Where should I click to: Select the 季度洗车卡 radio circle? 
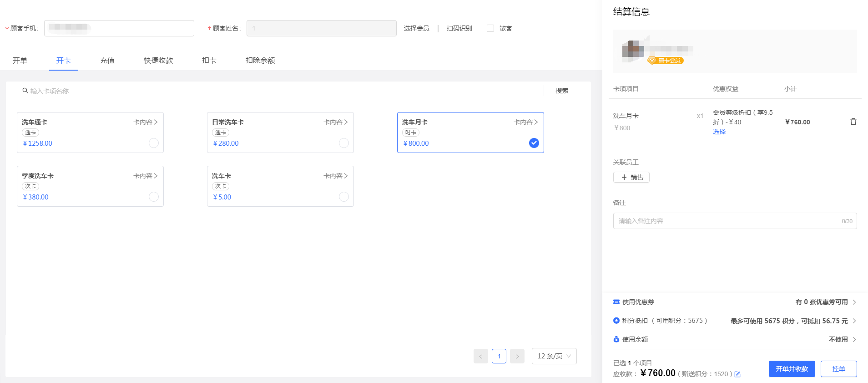coord(154,197)
